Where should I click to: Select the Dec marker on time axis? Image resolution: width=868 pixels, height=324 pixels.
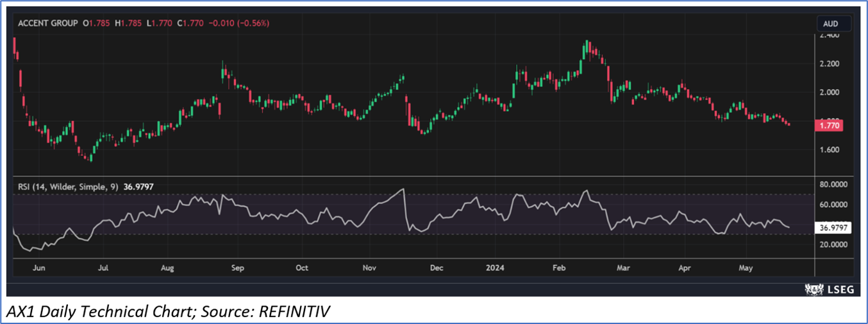pos(436,268)
